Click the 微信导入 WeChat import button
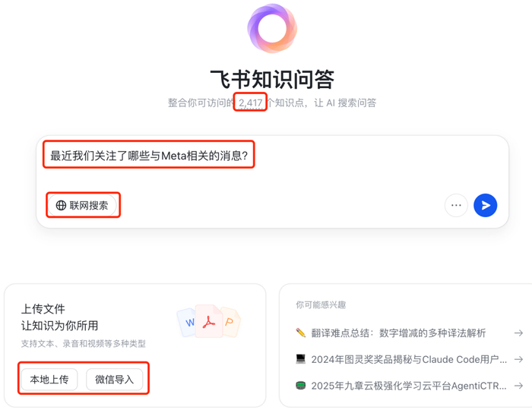532x410 pixels. pyautogui.click(x=115, y=379)
